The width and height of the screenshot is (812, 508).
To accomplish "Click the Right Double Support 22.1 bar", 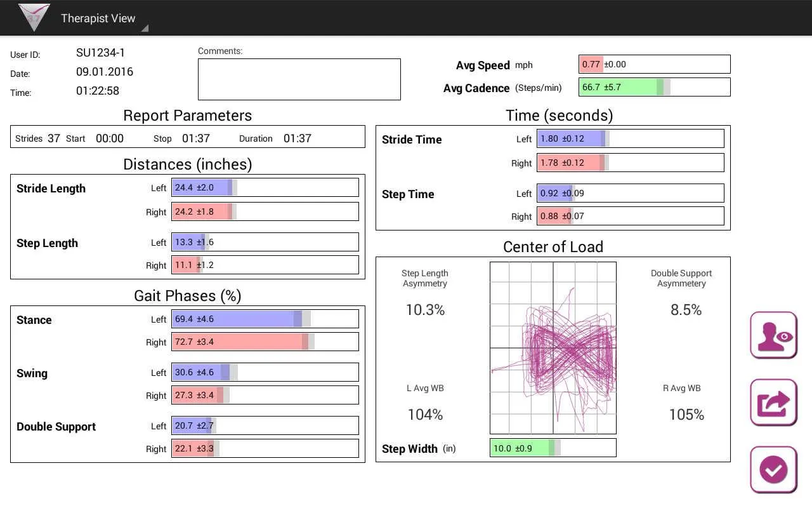I will pos(265,448).
